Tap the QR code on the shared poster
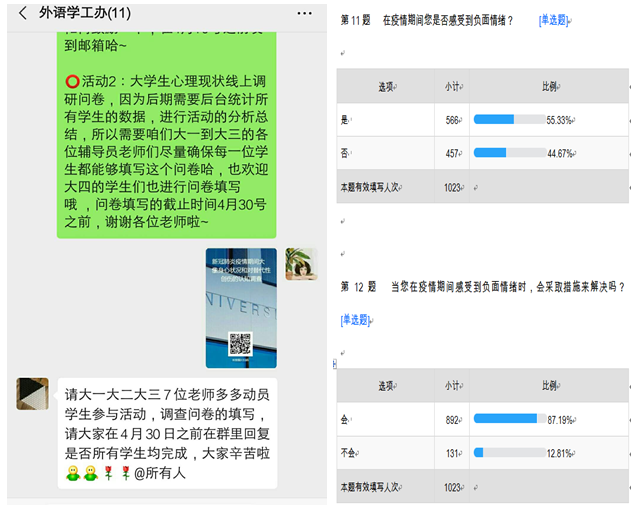This screenshot has width=638, height=509. [240, 344]
